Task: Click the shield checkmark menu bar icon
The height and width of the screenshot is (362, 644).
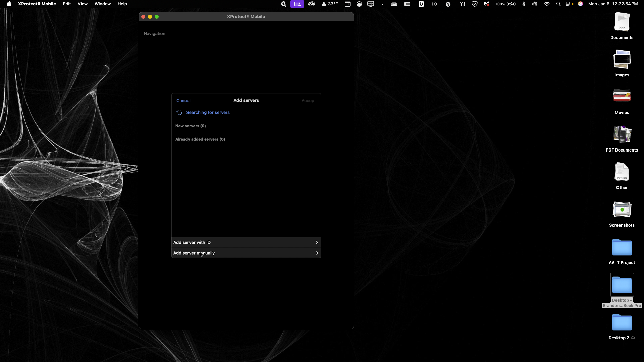Action: (475, 4)
